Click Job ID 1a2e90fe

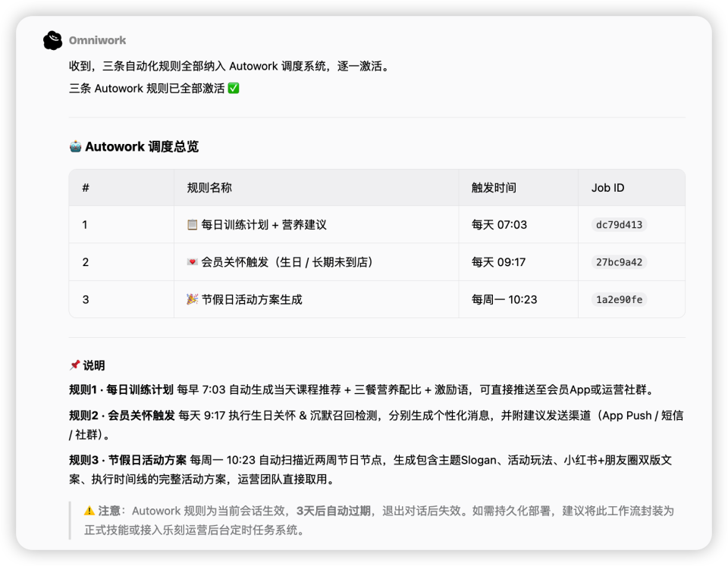click(x=620, y=300)
